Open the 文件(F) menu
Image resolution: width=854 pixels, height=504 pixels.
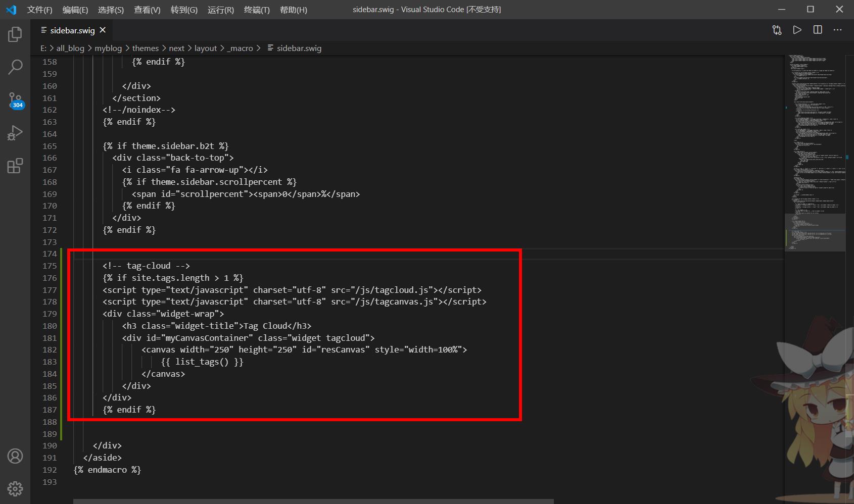[39, 10]
